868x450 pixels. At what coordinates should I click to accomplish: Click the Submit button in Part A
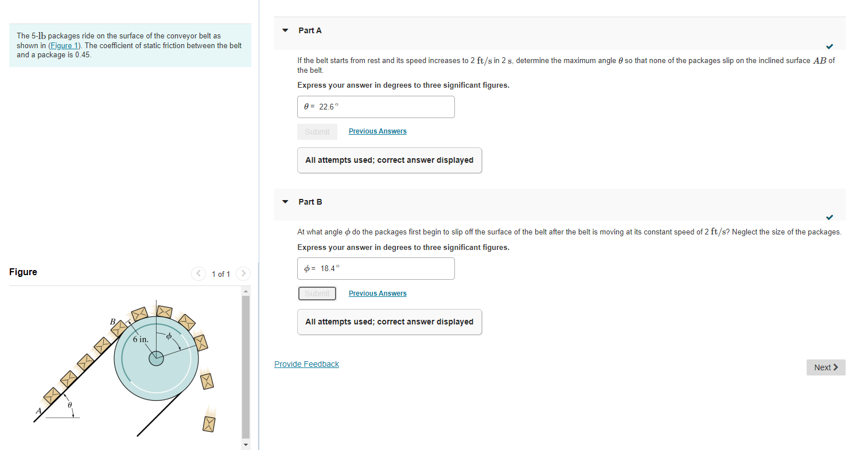[x=317, y=131]
